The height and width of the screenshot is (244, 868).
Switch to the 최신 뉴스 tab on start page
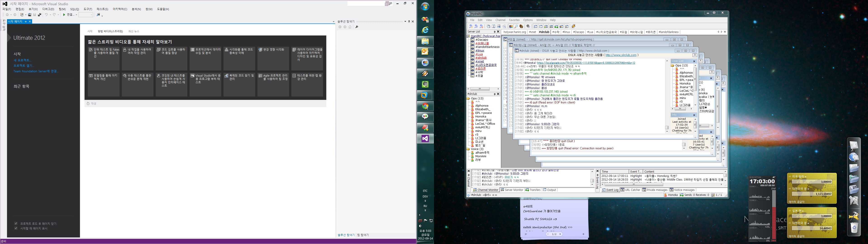[x=134, y=31]
